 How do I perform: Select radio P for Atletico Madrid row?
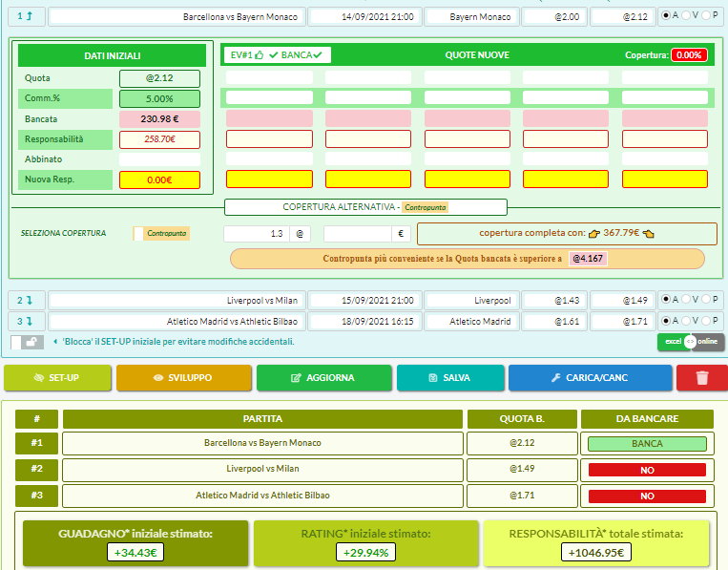coord(706,321)
